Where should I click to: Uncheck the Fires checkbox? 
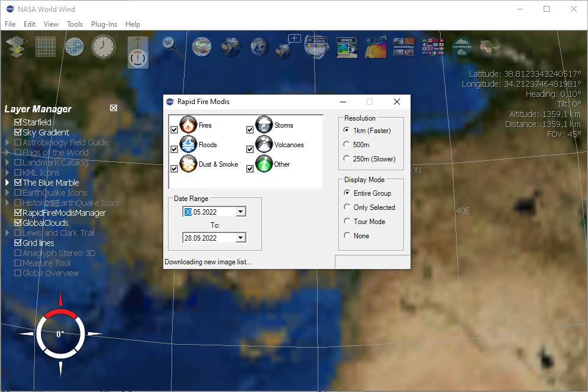click(x=175, y=129)
